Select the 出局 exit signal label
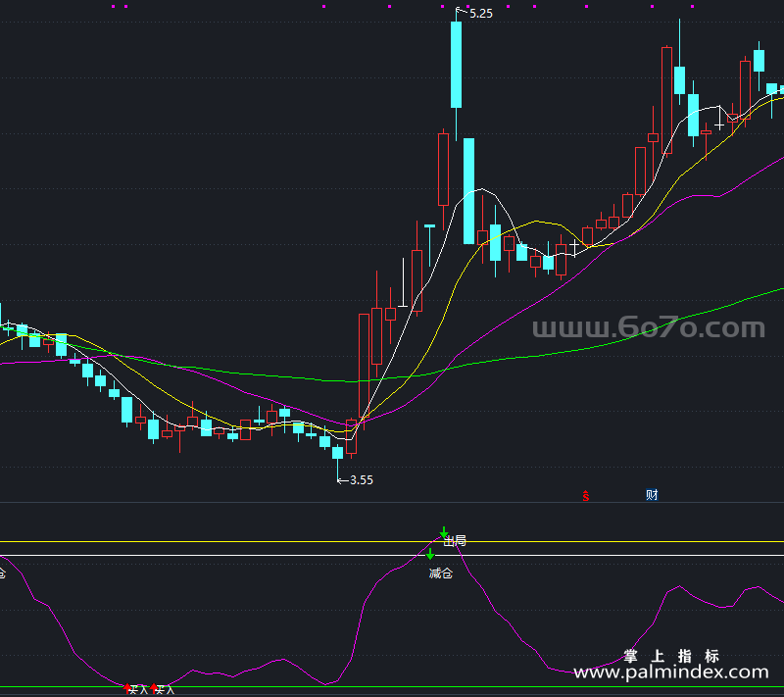 [x=455, y=541]
